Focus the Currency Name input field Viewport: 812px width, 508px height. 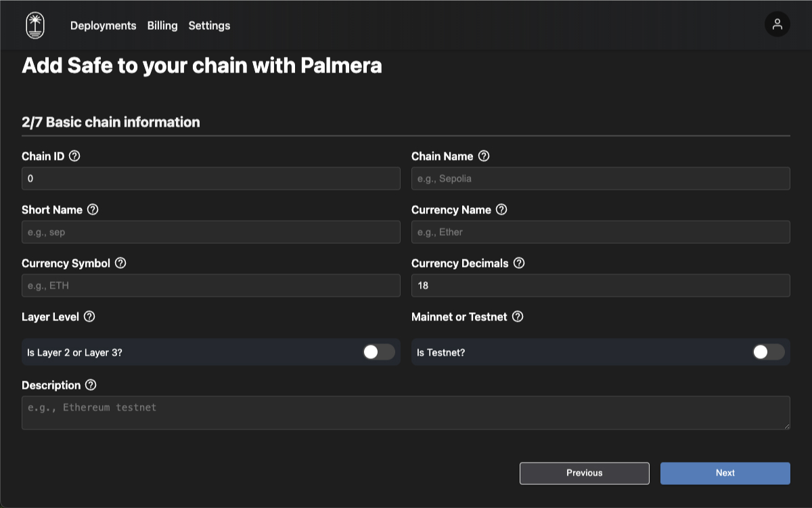(x=601, y=232)
